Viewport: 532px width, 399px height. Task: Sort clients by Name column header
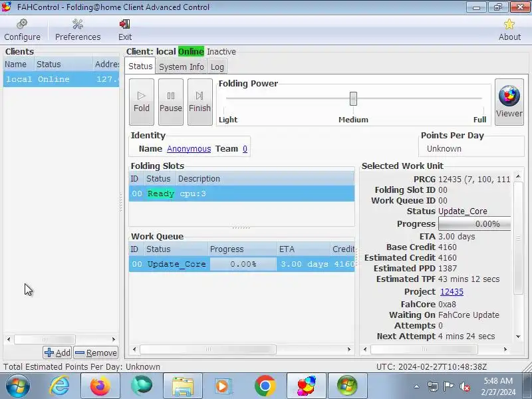pyautogui.click(x=19, y=64)
